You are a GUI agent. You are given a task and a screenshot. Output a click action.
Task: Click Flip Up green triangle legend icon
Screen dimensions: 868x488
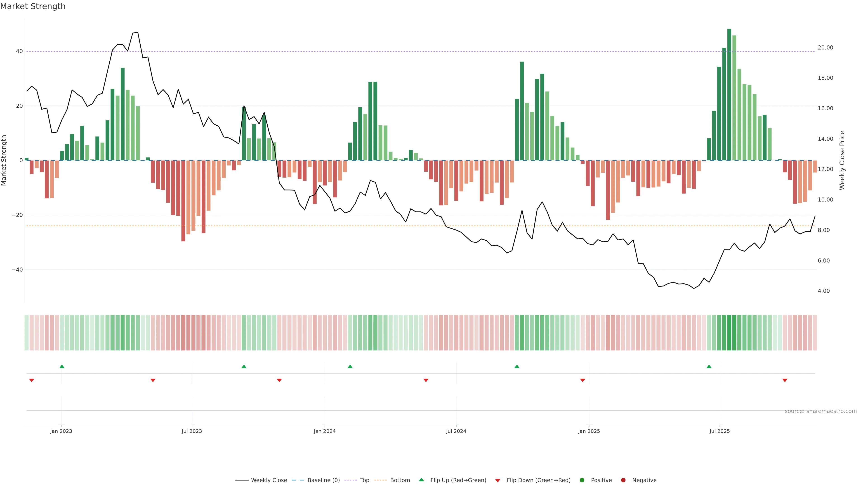[421, 480]
